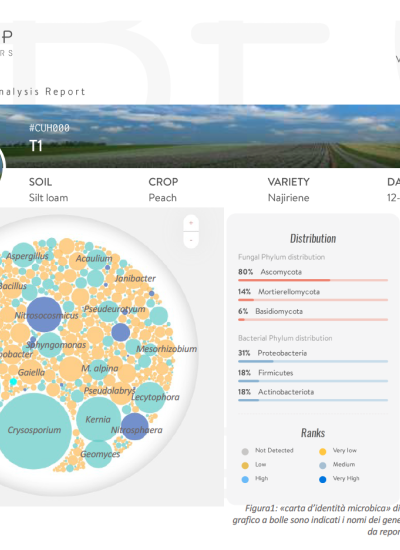This screenshot has width=400, height=550.
Task: Pick the Lecytophora bubble
Action: 150,397
